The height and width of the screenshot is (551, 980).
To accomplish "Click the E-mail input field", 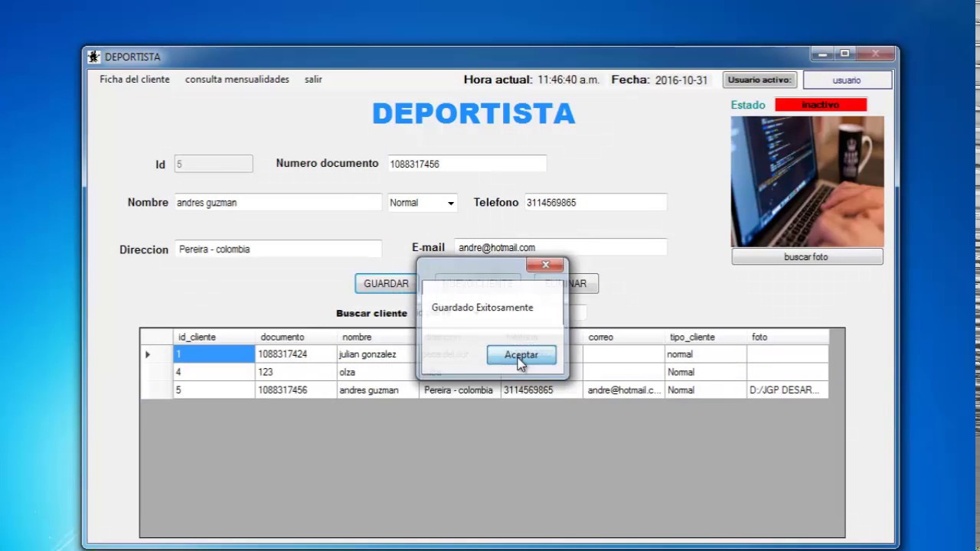I will pyautogui.click(x=560, y=247).
